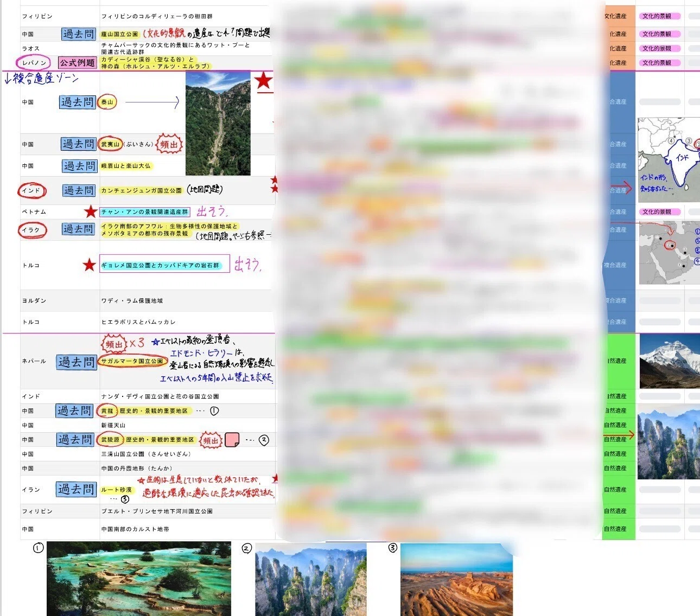Viewport: 700px width, 616px height.
Task: Click 過去問 label in 峨眉山と楽山大仏 row
Action: coord(79,166)
